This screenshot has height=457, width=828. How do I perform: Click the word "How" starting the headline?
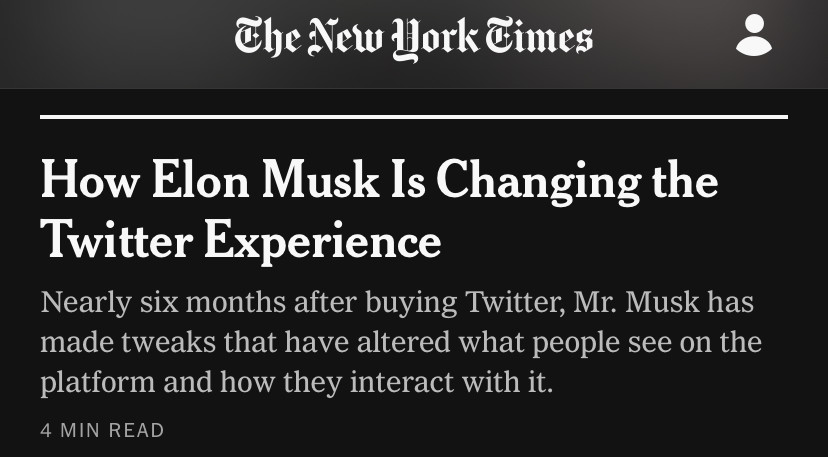point(87,183)
